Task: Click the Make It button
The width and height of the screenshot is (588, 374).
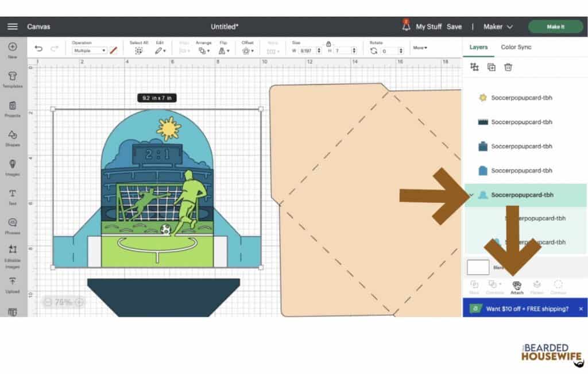Action: (x=555, y=26)
